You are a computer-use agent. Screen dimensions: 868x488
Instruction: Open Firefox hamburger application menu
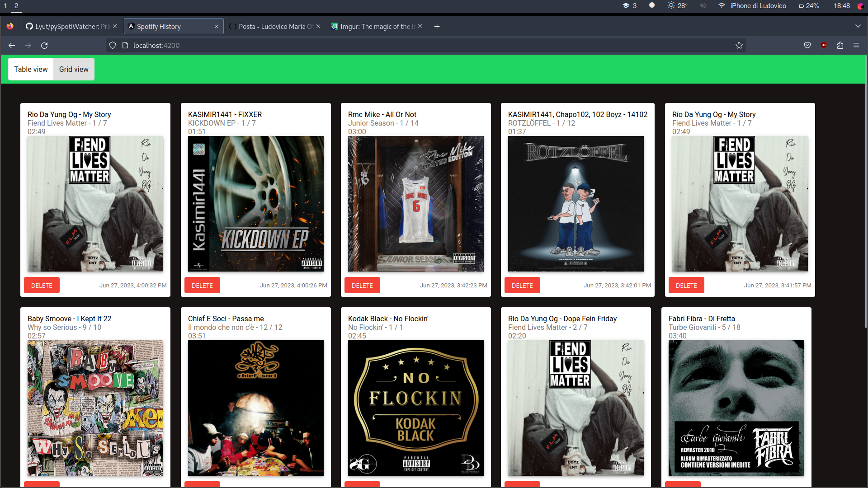click(856, 46)
